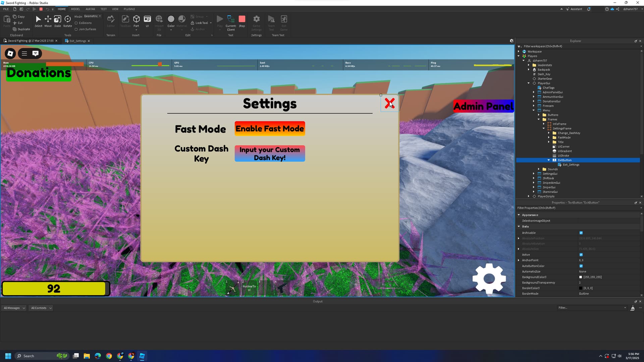Toggle the AutoButtonColor checkbox
This screenshot has width=644, height=362.
581,266
